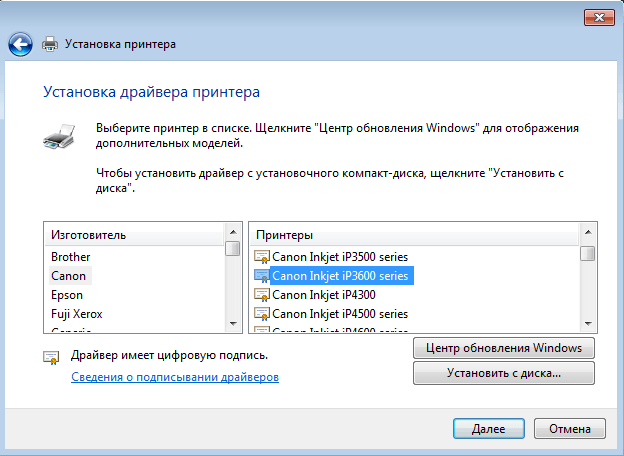Click certificate icon beside Canon Inkjet iP3600 series
Screen dimensions: 624x456
tap(262, 276)
